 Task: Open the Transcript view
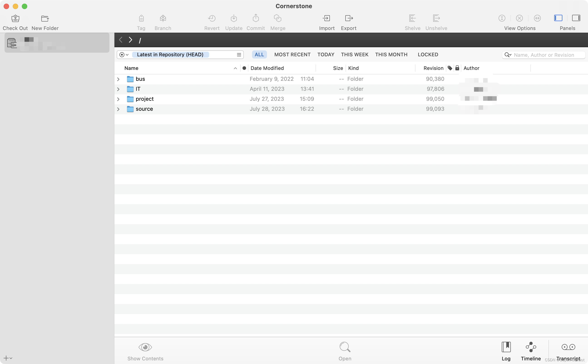(x=568, y=351)
